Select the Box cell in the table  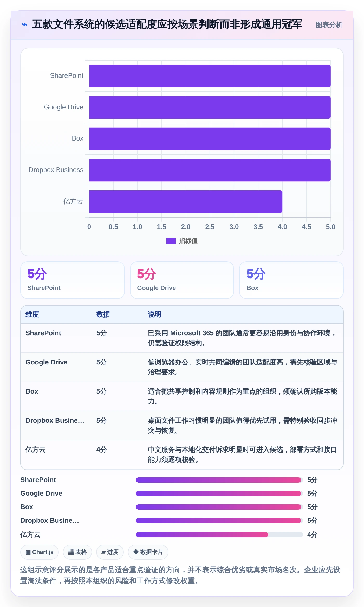coord(32,391)
